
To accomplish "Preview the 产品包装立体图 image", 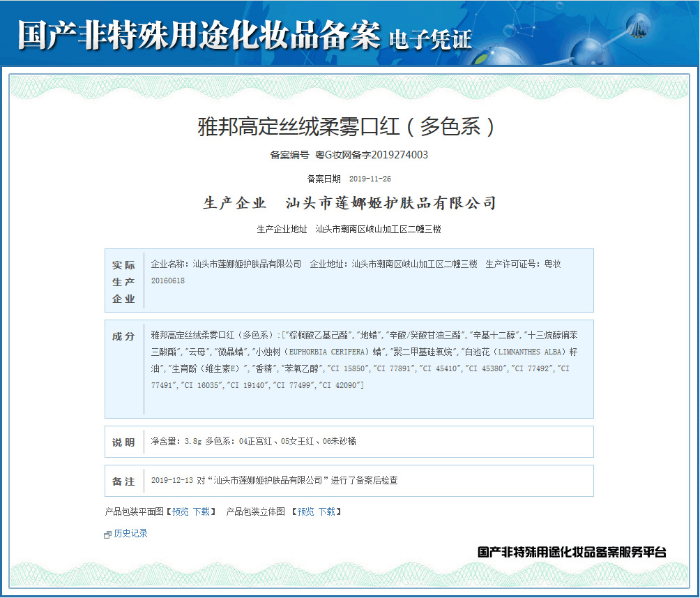I will point(306,511).
